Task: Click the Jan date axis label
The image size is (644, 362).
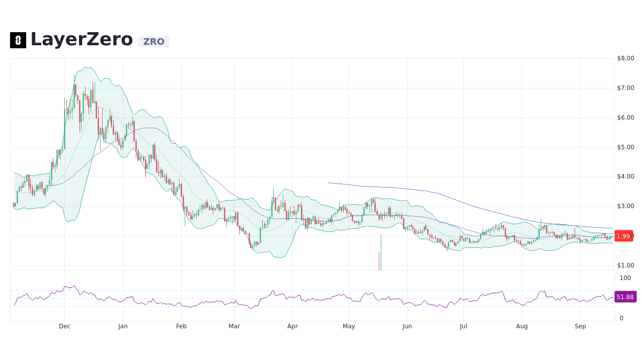Action: click(x=123, y=326)
